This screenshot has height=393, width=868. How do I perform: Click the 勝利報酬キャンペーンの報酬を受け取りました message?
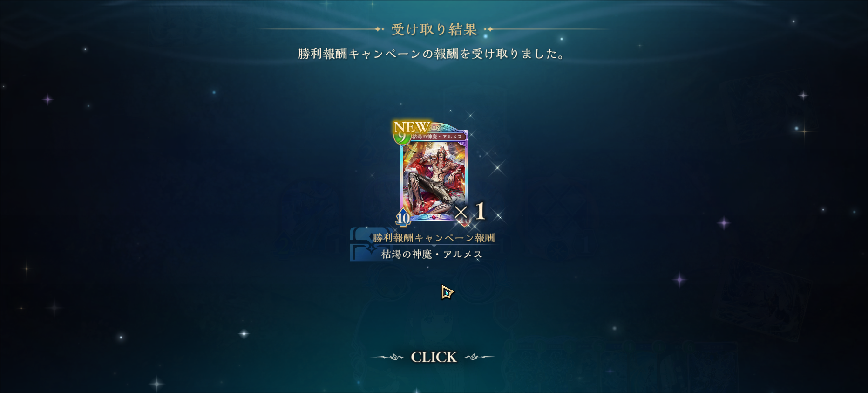(x=432, y=54)
